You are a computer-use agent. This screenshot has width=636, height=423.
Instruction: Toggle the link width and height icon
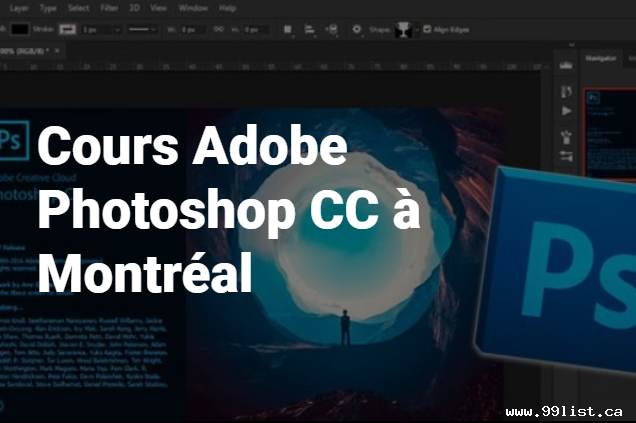(218, 29)
